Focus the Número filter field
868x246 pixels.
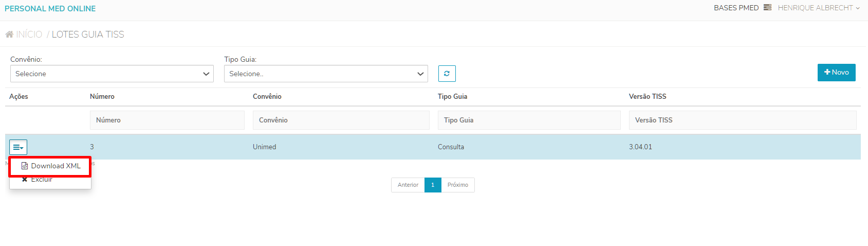(167, 120)
